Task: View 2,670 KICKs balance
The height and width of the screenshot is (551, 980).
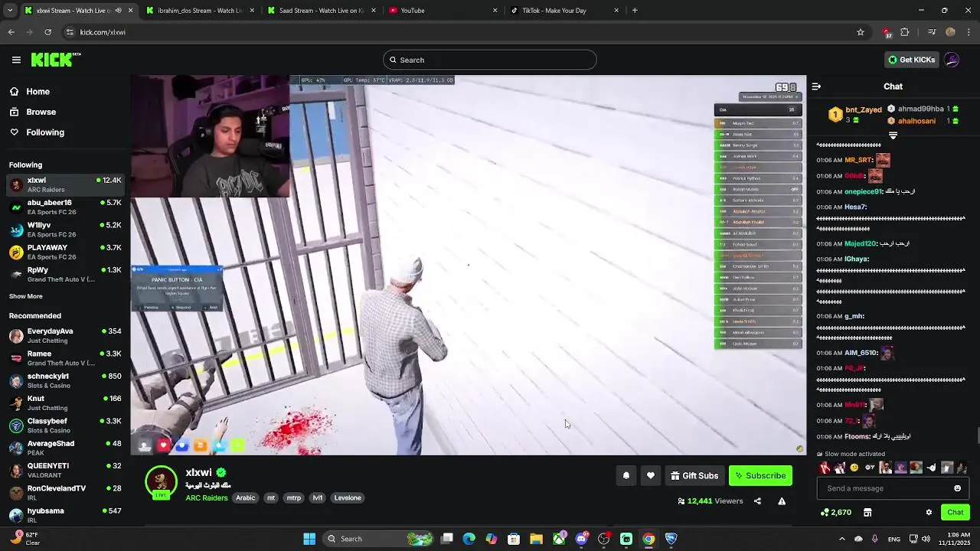Action: click(835, 513)
